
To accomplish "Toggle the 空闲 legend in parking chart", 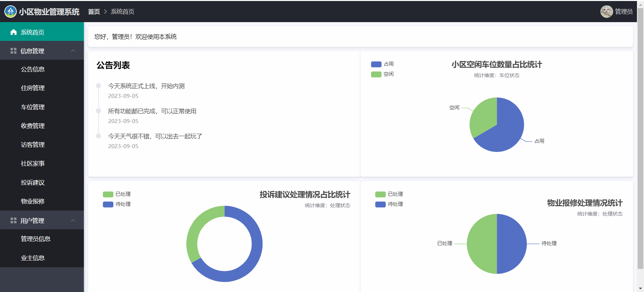I will click(382, 74).
